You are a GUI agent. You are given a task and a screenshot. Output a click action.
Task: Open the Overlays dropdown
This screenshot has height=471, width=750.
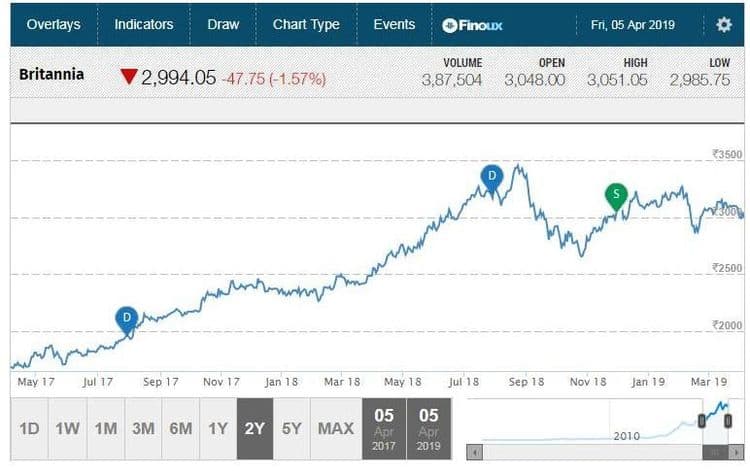54,25
